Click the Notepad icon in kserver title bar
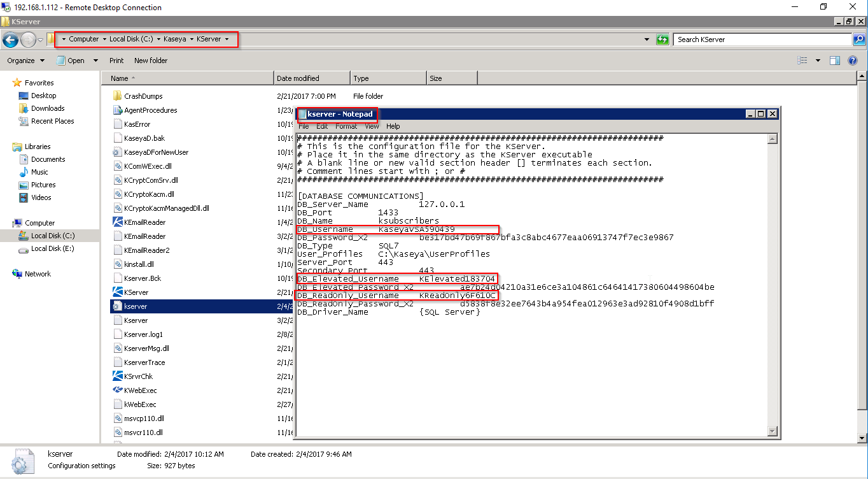The height and width of the screenshot is (479, 868). [303, 114]
